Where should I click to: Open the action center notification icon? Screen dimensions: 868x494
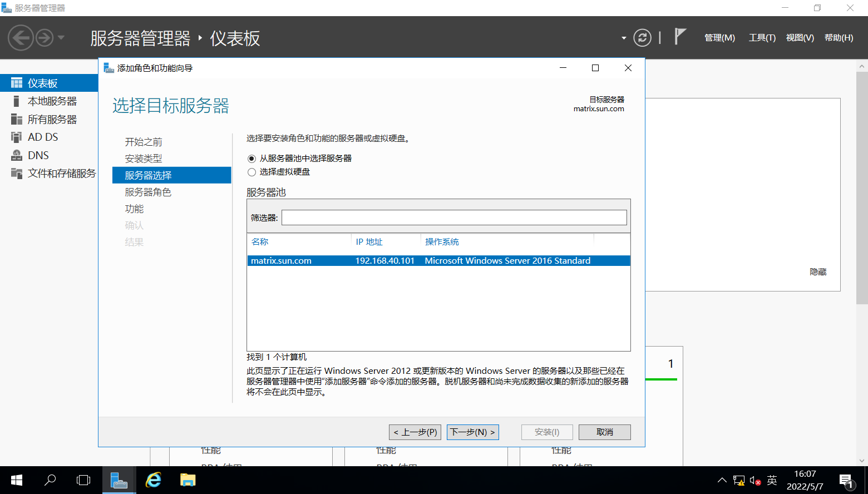click(847, 482)
